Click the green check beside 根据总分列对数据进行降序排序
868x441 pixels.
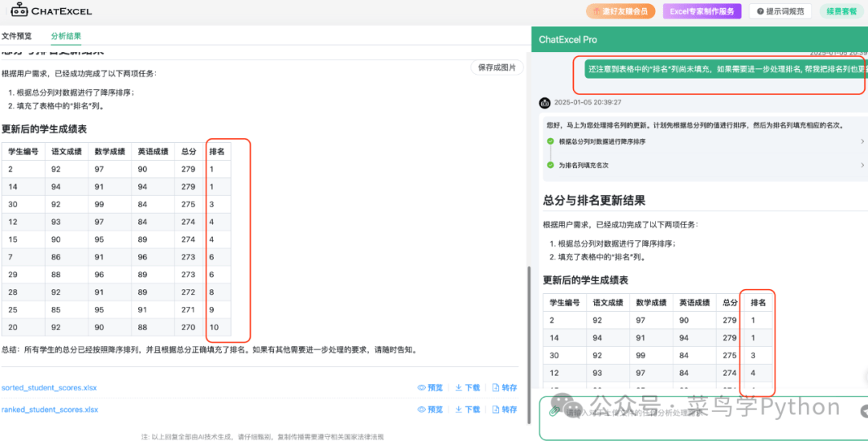tap(551, 141)
